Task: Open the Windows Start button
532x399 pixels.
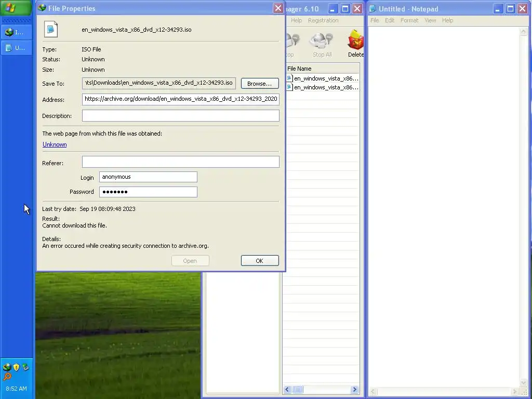Action: (16, 7)
